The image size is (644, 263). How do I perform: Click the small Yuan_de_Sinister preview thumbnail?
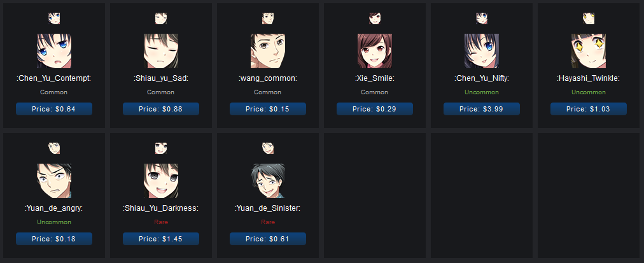pos(268,148)
